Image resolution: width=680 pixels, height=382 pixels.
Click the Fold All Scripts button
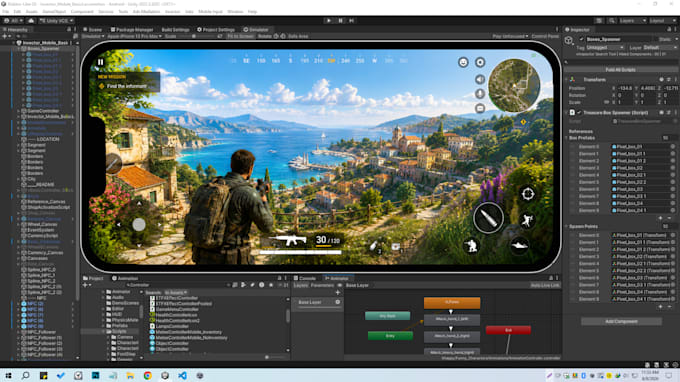click(621, 70)
